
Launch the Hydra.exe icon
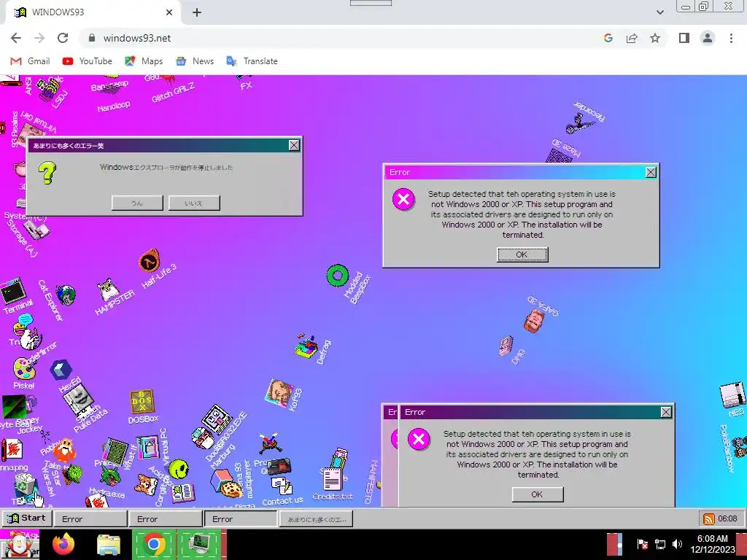[x=110, y=474]
